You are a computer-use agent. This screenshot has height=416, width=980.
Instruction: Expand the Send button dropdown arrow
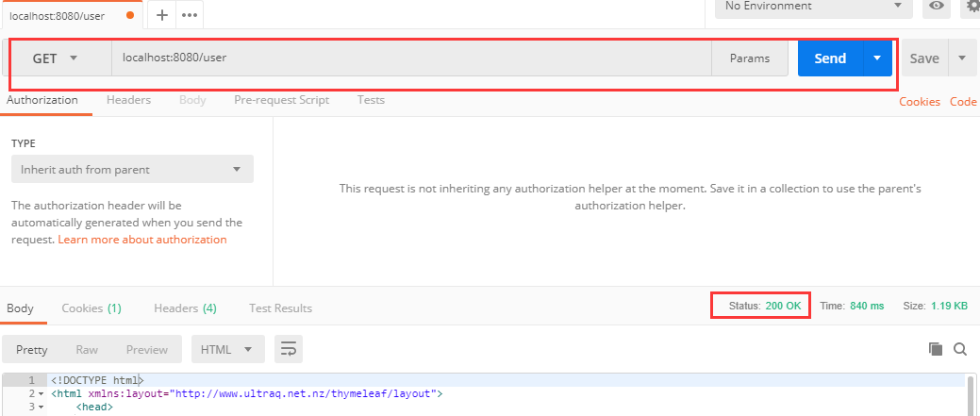pyautogui.click(x=877, y=58)
